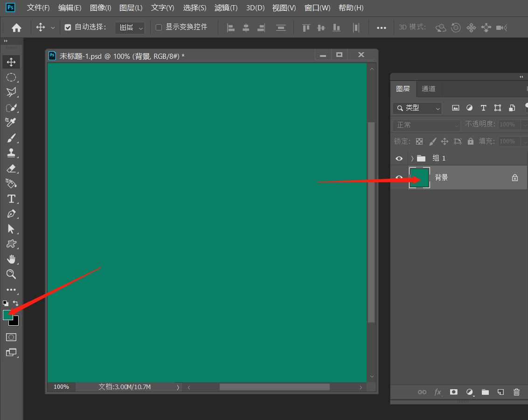Go to the Home screen
This screenshot has height=420, width=528.
pos(16,28)
